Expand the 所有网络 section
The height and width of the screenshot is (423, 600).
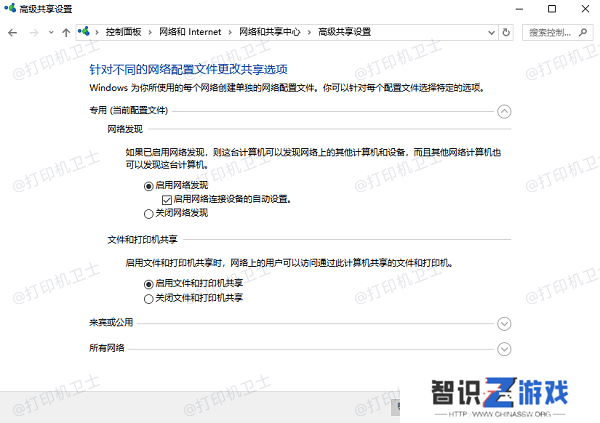[x=504, y=349]
